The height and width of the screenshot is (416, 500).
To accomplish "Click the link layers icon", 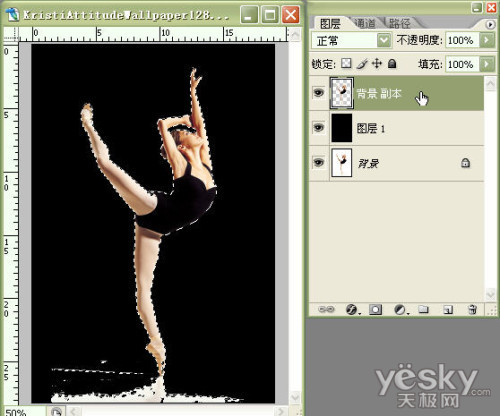I will tap(326, 309).
